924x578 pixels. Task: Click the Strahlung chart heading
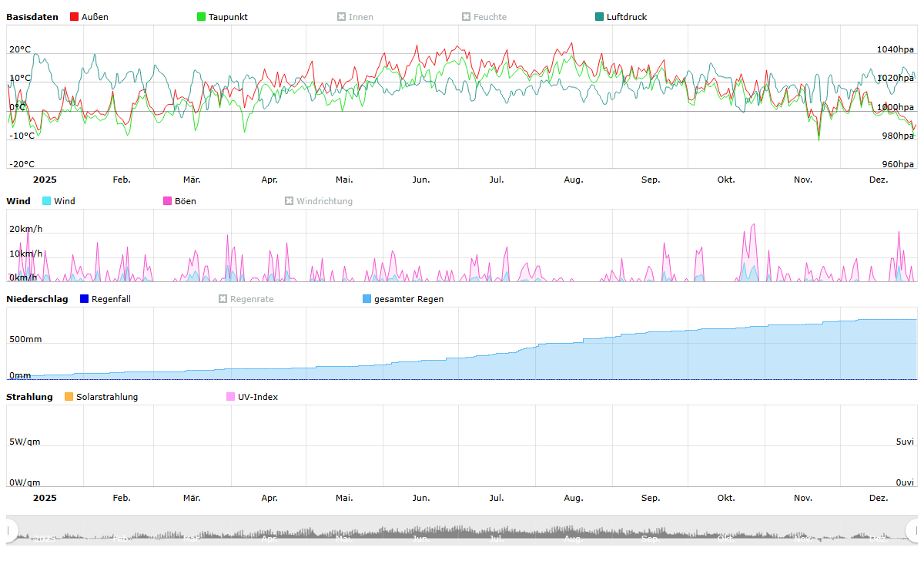29,397
